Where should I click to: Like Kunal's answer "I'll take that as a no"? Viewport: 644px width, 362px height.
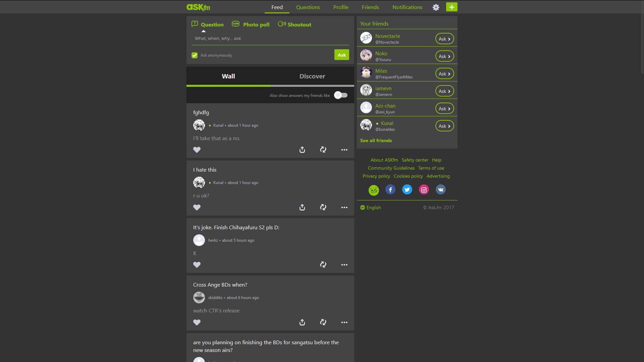click(197, 150)
